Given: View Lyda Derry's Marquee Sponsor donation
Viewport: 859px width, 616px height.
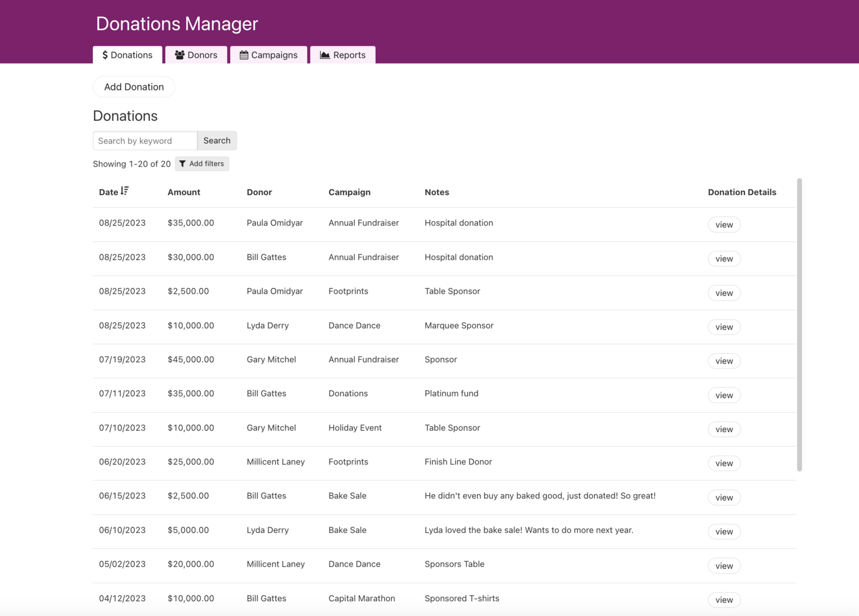Looking at the screenshot, I should [x=724, y=327].
